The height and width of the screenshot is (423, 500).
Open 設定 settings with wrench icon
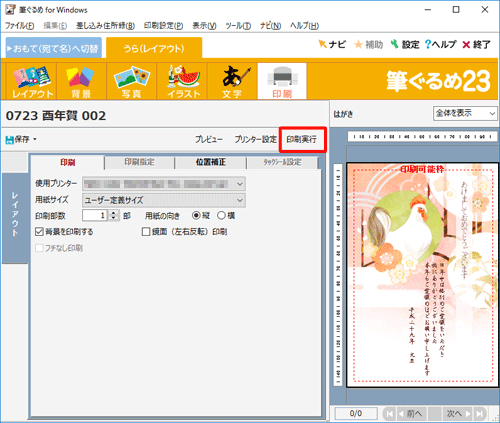click(x=395, y=44)
